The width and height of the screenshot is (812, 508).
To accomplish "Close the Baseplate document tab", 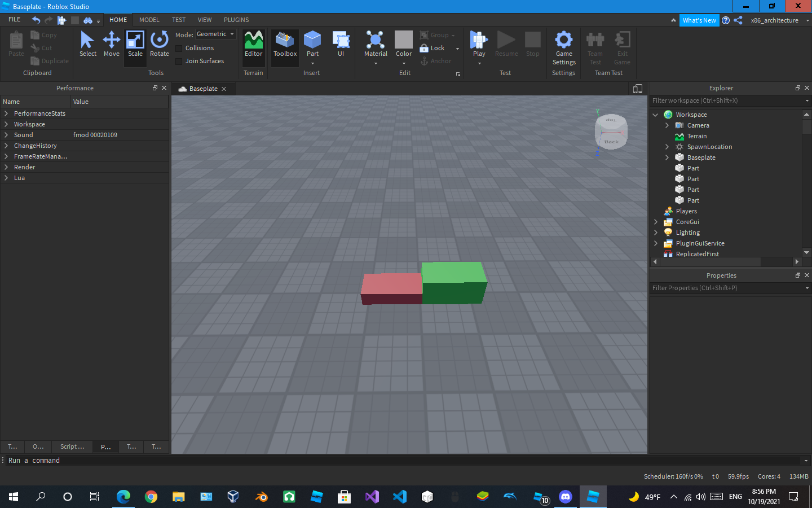I will tap(224, 89).
